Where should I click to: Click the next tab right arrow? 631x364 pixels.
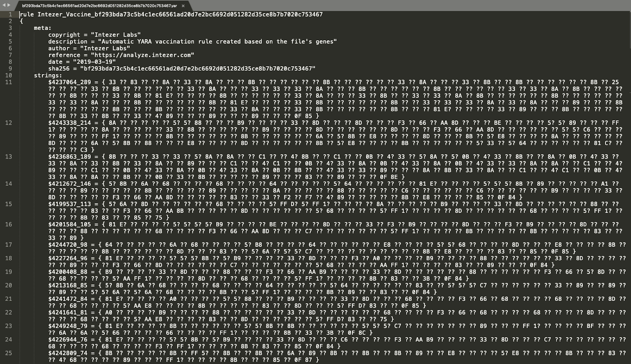tap(9, 5)
